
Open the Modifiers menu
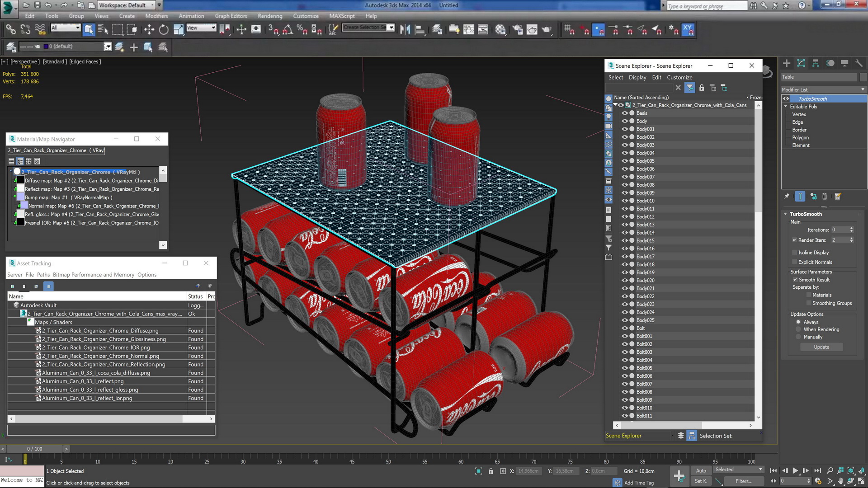click(156, 16)
